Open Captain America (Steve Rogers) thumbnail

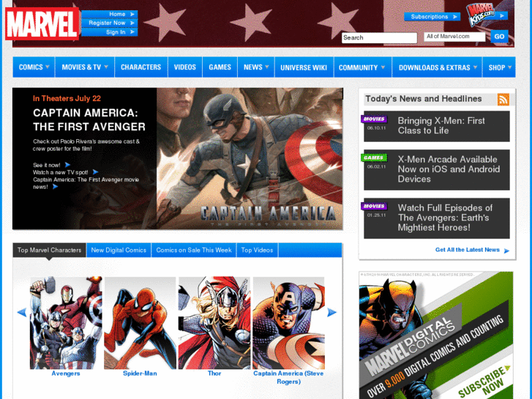289,323
